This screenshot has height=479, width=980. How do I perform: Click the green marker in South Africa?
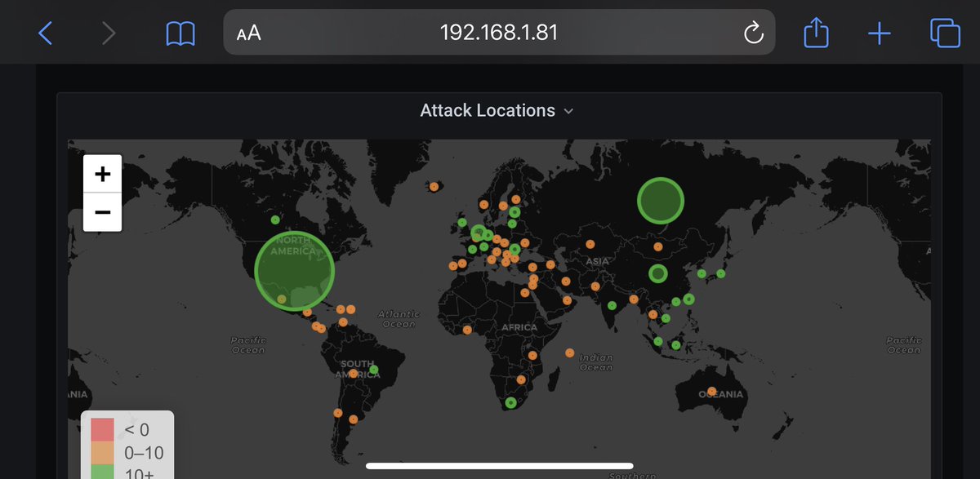tap(510, 402)
